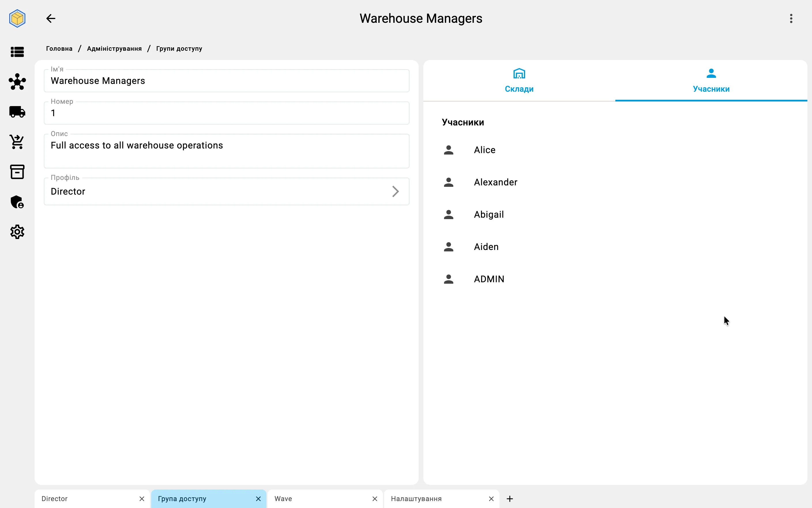Viewport: 812px width, 508px height.
Task: Add a new bottom tab with plus
Action: (x=510, y=499)
